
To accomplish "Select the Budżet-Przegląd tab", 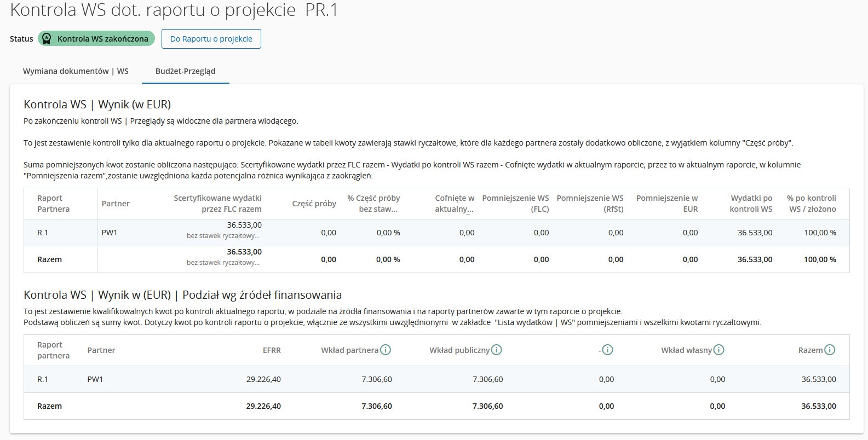I will pyautogui.click(x=185, y=71).
